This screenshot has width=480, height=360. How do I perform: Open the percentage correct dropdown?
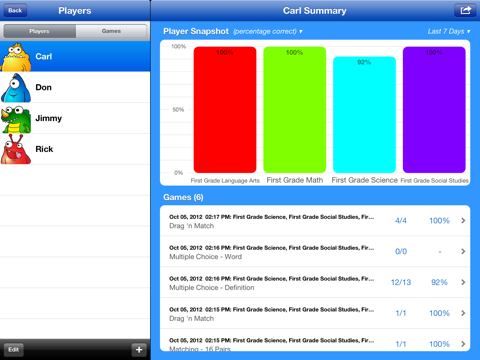tap(268, 31)
